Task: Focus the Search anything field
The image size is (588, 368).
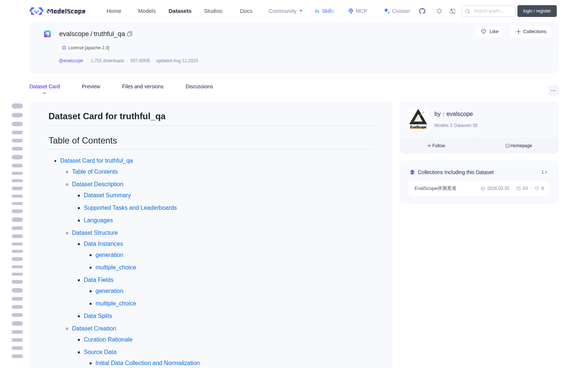Action: (x=488, y=11)
